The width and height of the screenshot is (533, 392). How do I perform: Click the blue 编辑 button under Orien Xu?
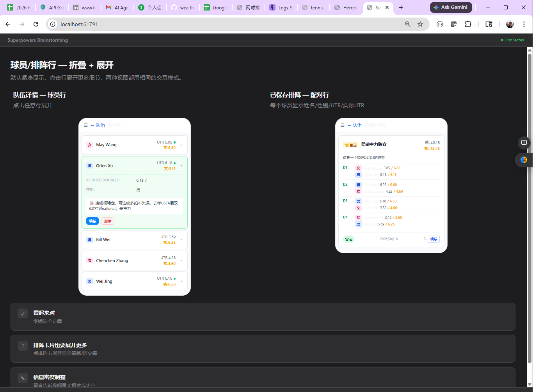(92, 221)
